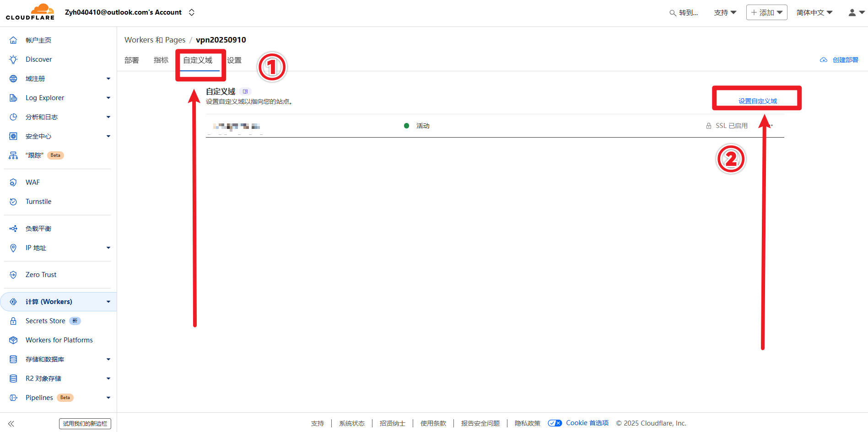Open the 报告安全问题 report security issue link
The image size is (868, 432).
tap(480, 423)
